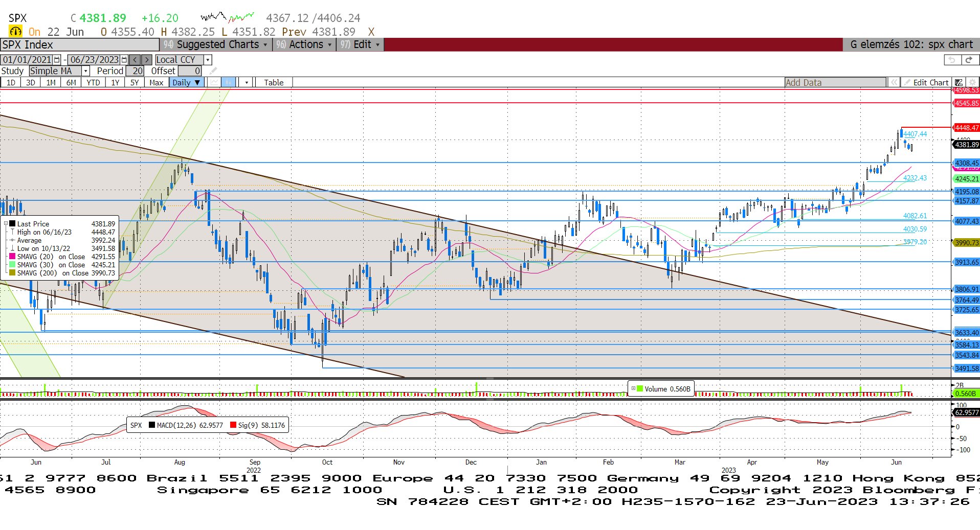Toggle the Volume legend box icon
The image size is (980, 530).
click(x=633, y=388)
